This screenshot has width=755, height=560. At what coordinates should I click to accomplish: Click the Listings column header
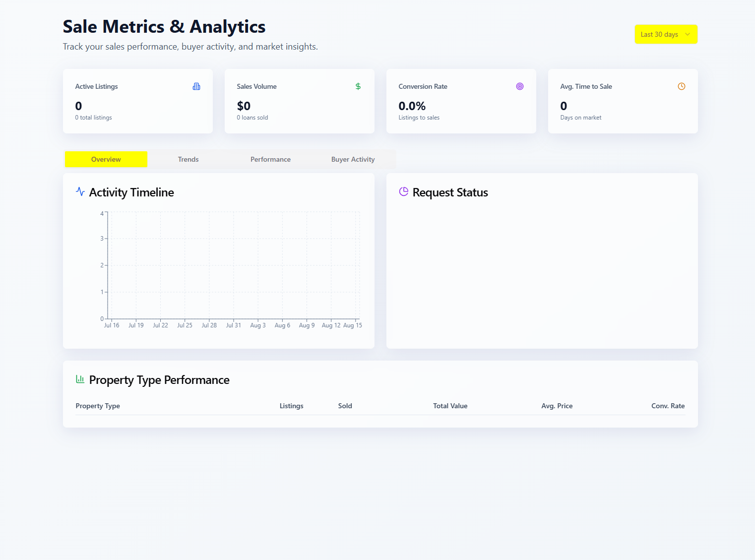291,406
